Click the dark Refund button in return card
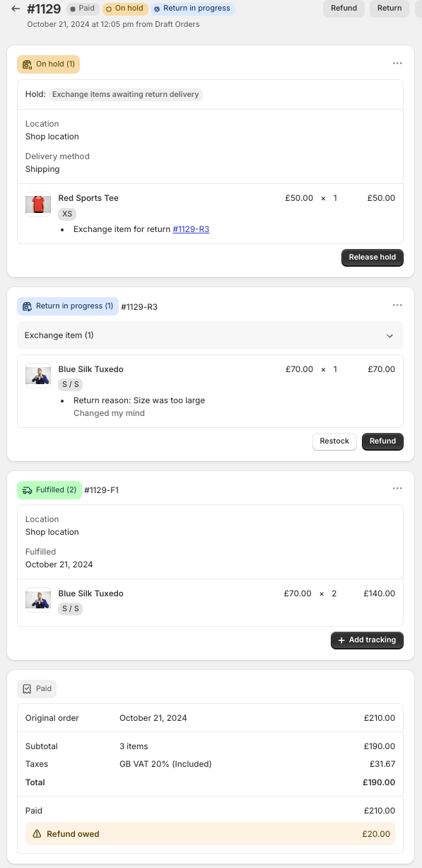Image resolution: width=422 pixels, height=868 pixels. click(382, 441)
